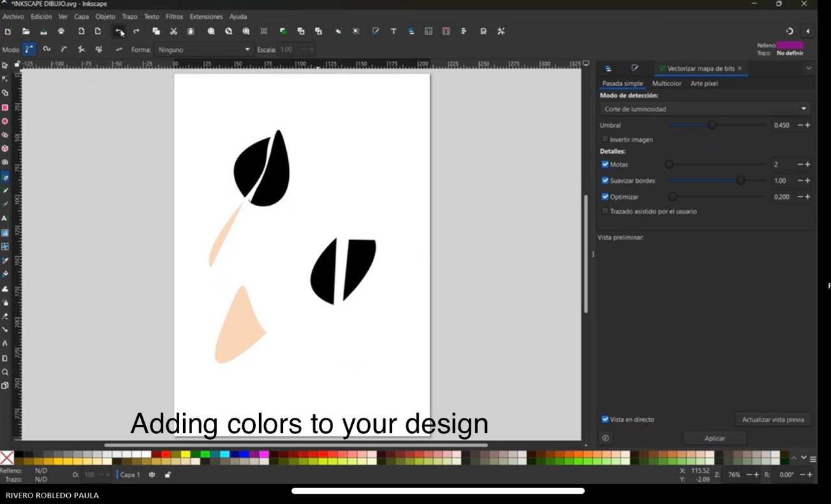Select the Selector arrow tool

pyautogui.click(x=5, y=66)
